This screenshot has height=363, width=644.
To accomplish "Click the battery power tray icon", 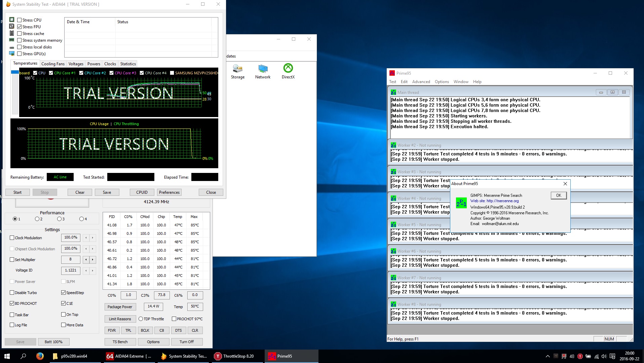I will click(x=588, y=356).
